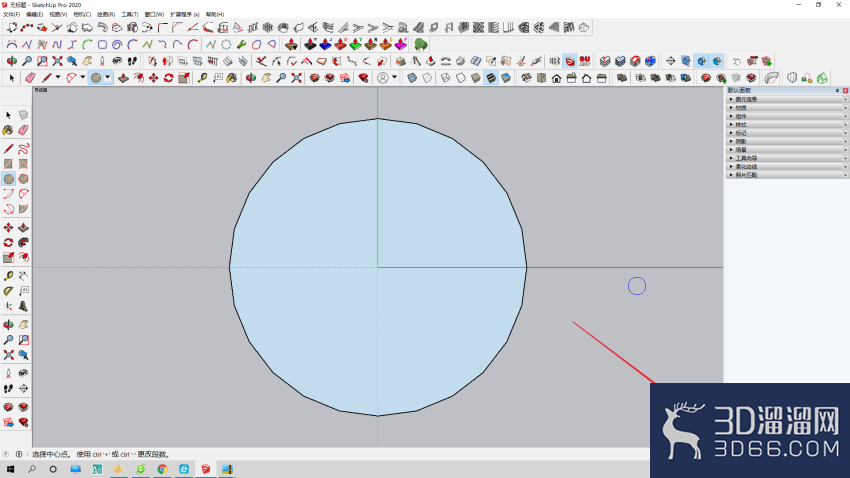Toggle the X-ray style icon

412,78
